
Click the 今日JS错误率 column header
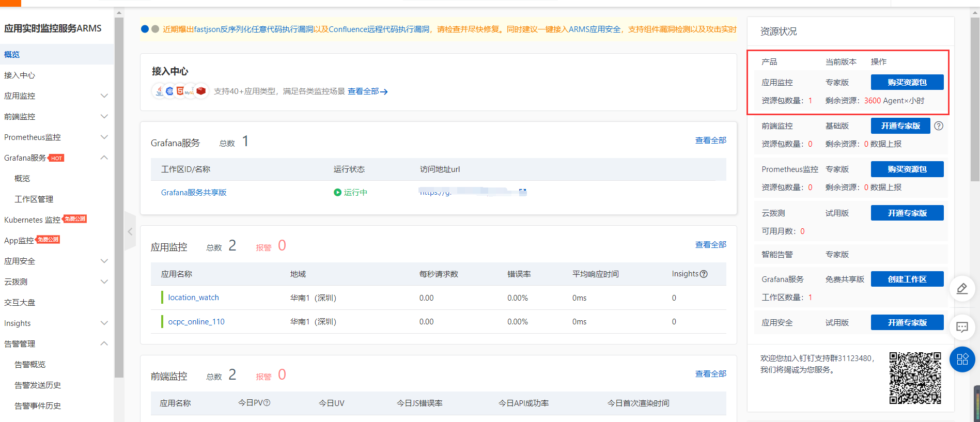(419, 403)
